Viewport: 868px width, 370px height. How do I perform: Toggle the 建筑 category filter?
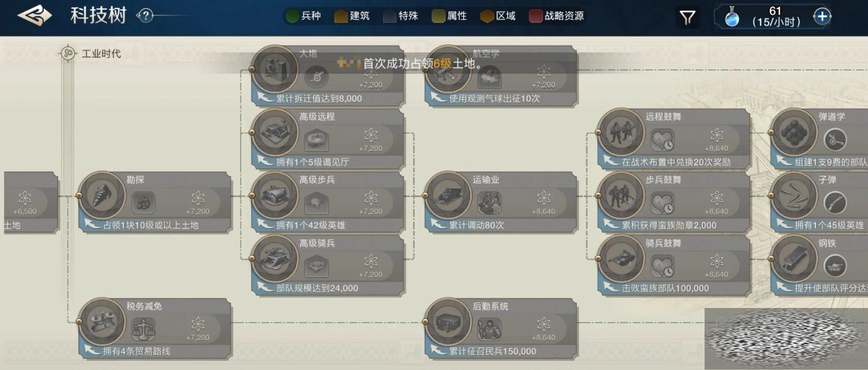[x=352, y=16]
